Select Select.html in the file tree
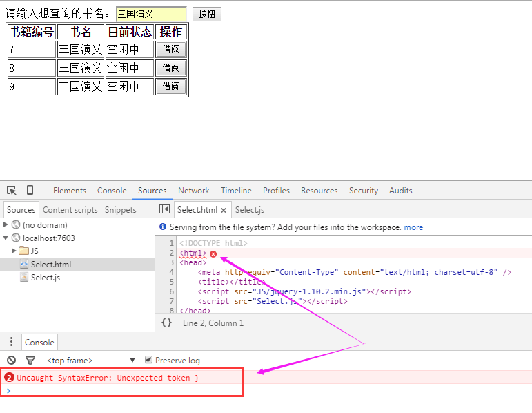Viewport: 532px width, 413px height. (x=77, y=265)
